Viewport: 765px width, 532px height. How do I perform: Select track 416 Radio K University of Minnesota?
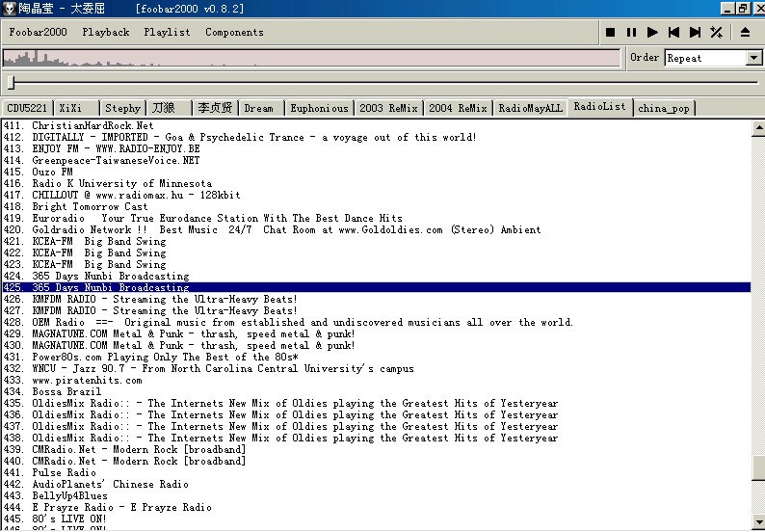pyautogui.click(x=376, y=183)
